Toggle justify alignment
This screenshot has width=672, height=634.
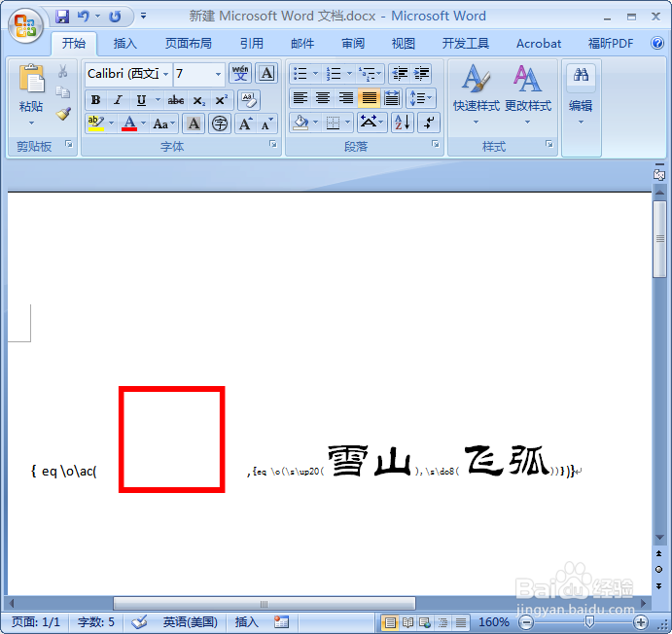pyautogui.click(x=369, y=98)
